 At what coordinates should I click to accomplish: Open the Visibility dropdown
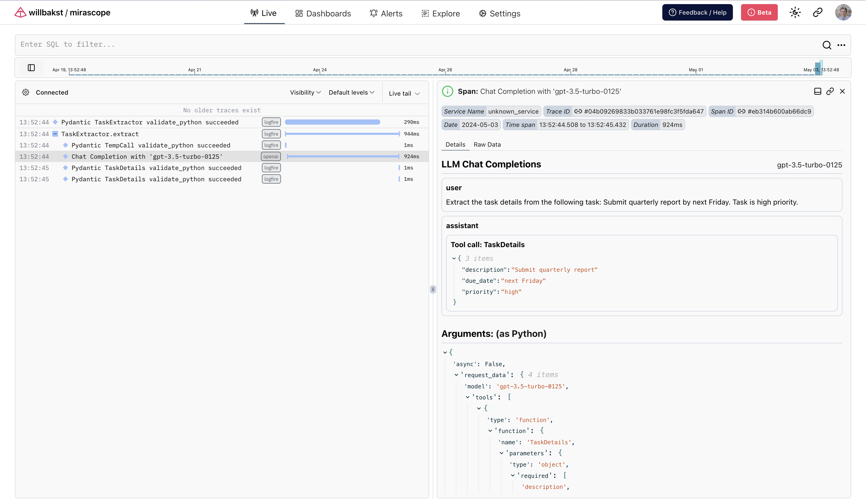[305, 92]
